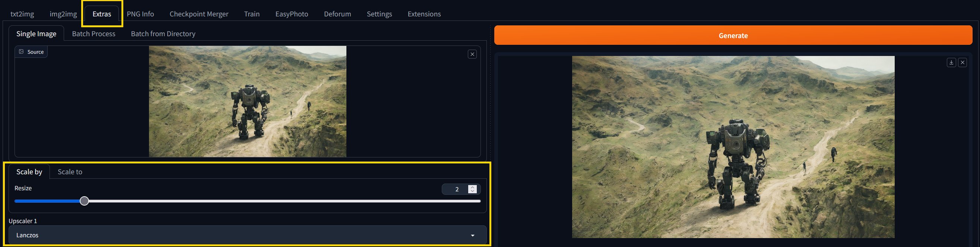
Task: Click the upscaled output robot image
Action: [733, 147]
